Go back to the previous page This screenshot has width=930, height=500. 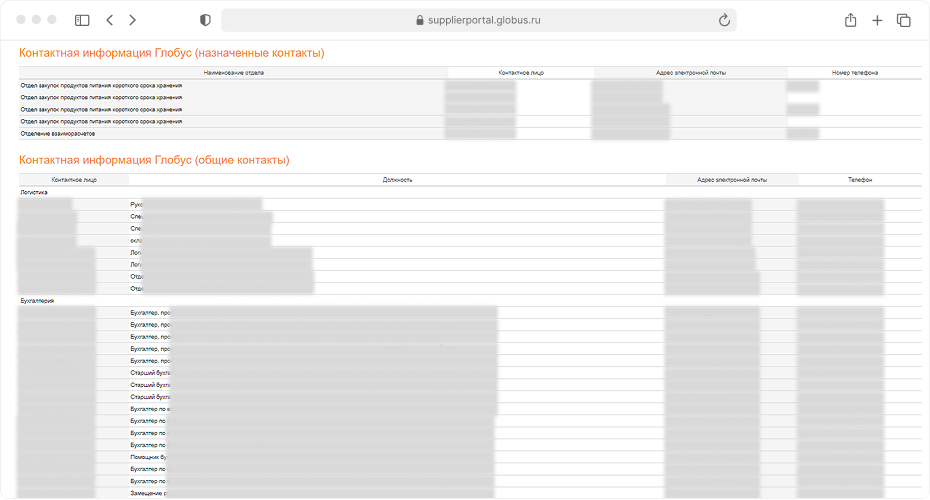pyautogui.click(x=110, y=20)
